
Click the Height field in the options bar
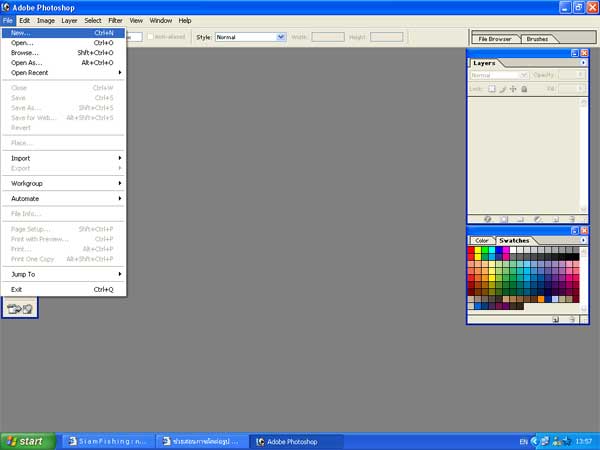(386, 37)
